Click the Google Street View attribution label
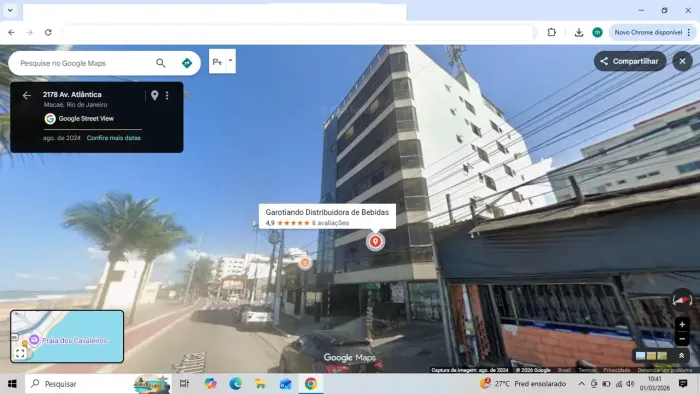 (x=86, y=118)
